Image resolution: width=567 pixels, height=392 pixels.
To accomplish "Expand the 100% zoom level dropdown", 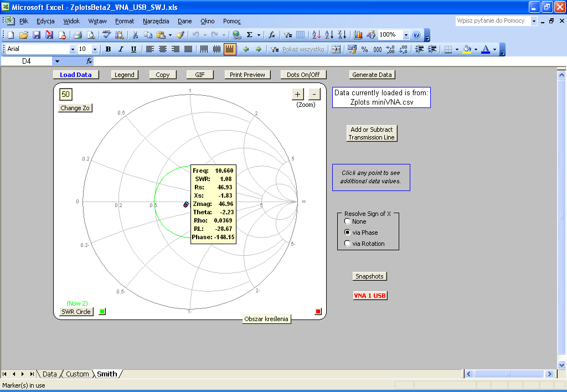I will coord(406,35).
